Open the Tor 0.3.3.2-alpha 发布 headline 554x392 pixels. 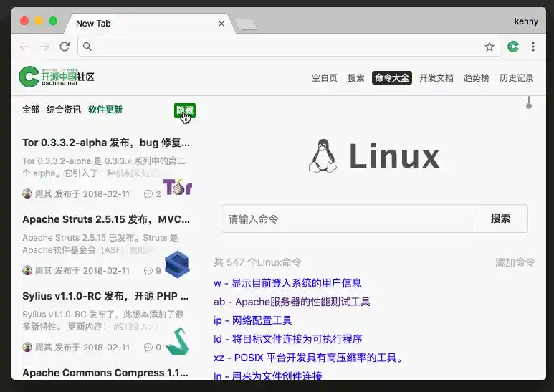pos(106,143)
